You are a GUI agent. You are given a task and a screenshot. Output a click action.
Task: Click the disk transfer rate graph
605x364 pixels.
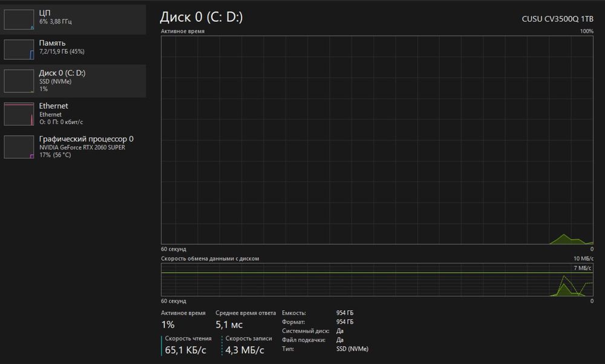point(377,280)
